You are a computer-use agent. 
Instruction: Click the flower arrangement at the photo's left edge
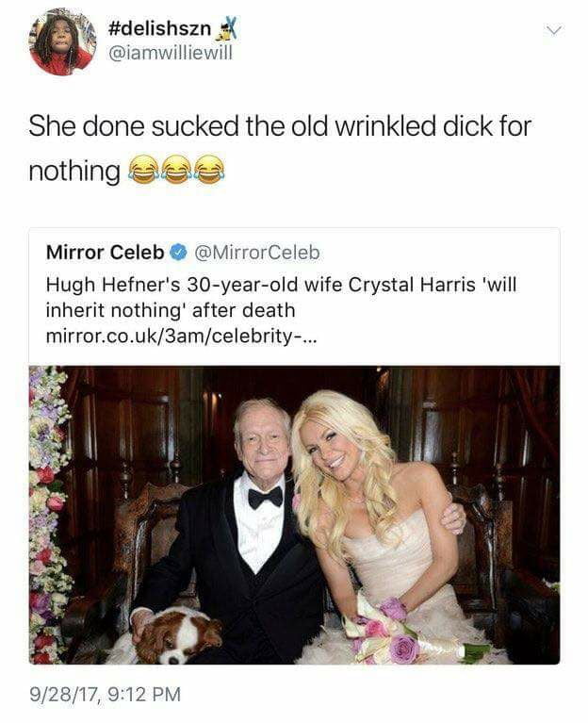[x=47, y=509]
